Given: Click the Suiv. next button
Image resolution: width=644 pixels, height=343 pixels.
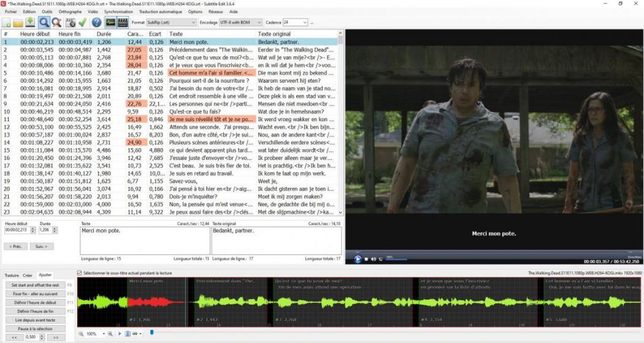Looking at the screenshot, I should [x=41, y=246].
